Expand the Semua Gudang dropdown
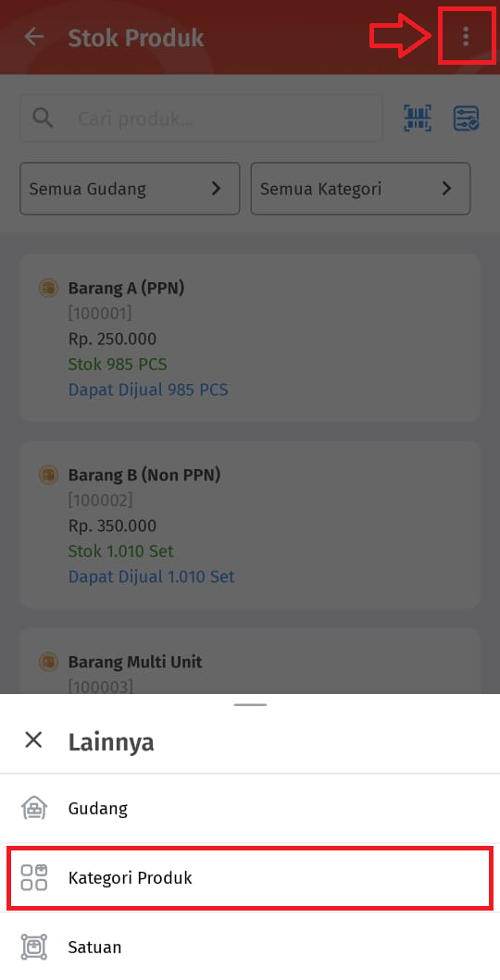500x980 pixels. (130, 189)
